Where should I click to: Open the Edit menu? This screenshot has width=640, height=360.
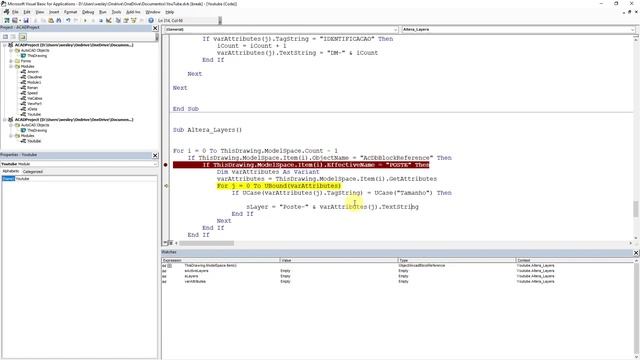tap(27, 12)
